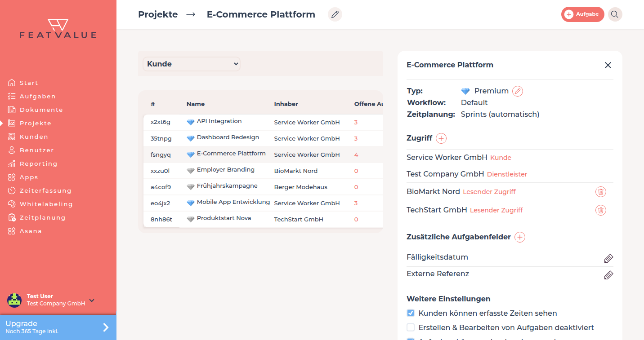Select the E-Commerce Plattform table row

point(263,155)
